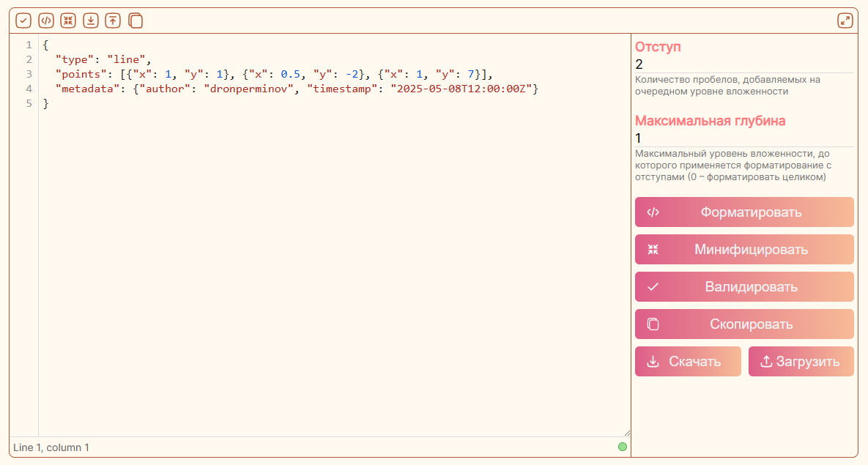Click the number 7 value in points

pos(471,74)
